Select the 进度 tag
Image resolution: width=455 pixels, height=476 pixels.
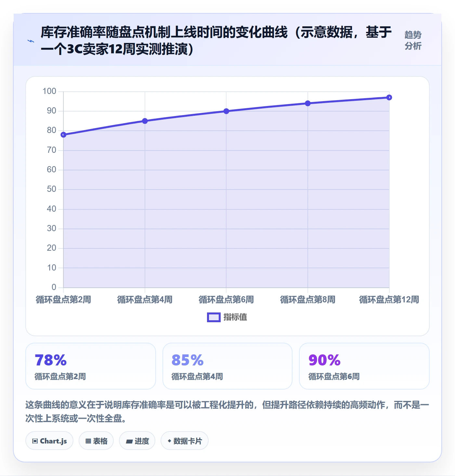[137, 441]
